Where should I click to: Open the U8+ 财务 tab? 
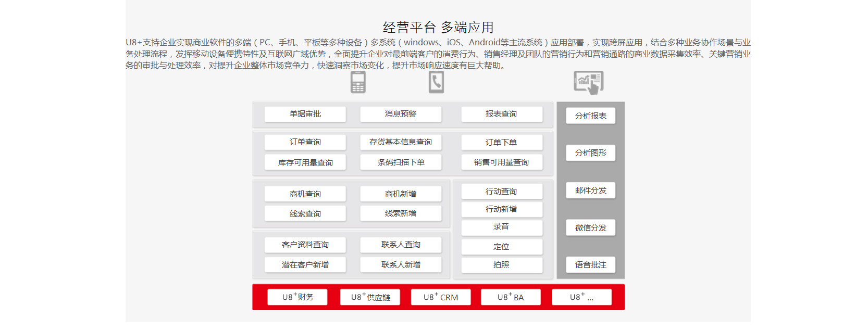(x=297, y=297)
